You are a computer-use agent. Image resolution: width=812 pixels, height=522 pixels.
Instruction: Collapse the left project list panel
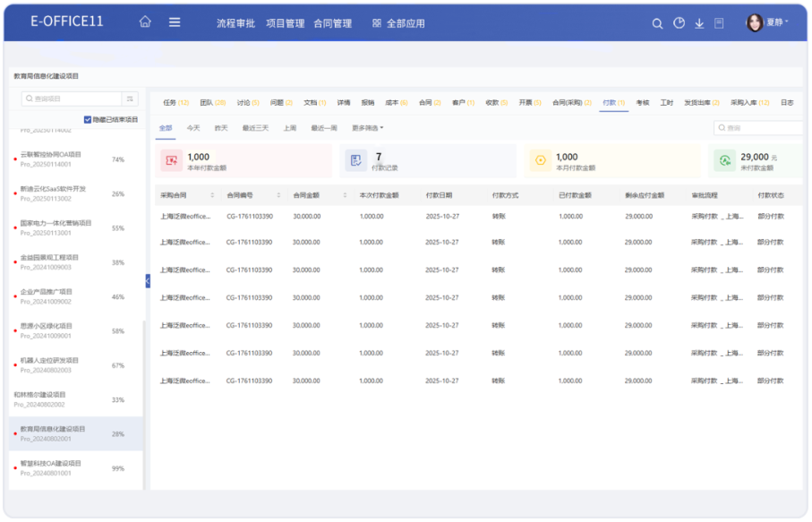[148, 281]
